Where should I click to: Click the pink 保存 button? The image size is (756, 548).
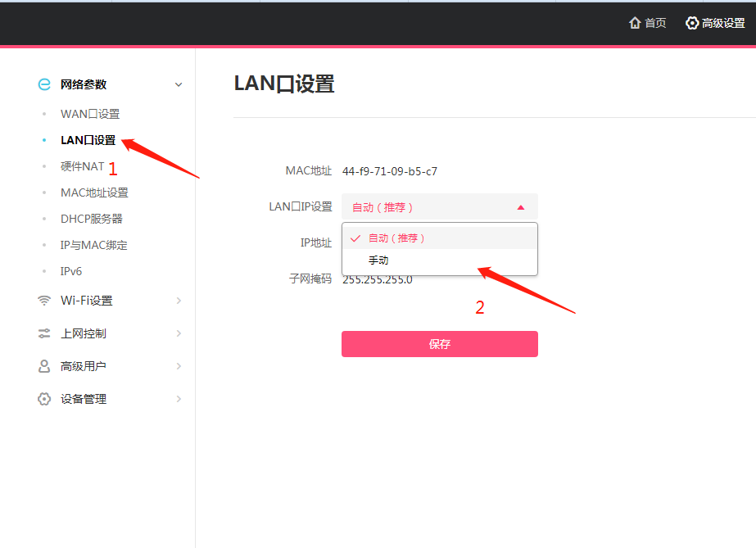point(440,344)
